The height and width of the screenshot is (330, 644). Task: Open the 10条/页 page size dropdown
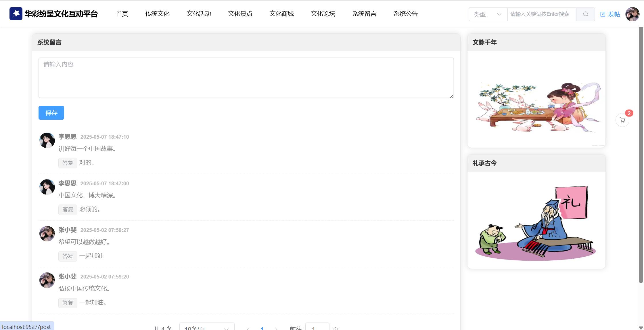[207, 327]
